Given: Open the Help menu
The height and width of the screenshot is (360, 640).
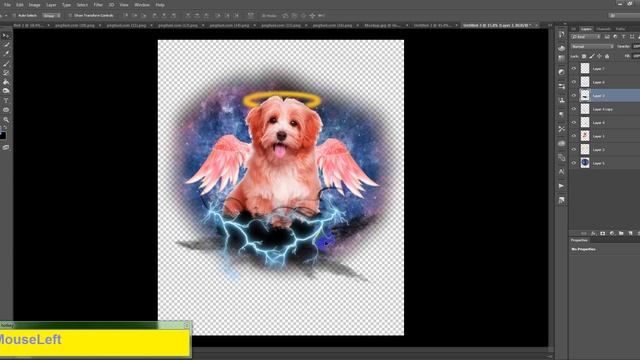Looking at the screenshot, I should click(x=160, y=5).
